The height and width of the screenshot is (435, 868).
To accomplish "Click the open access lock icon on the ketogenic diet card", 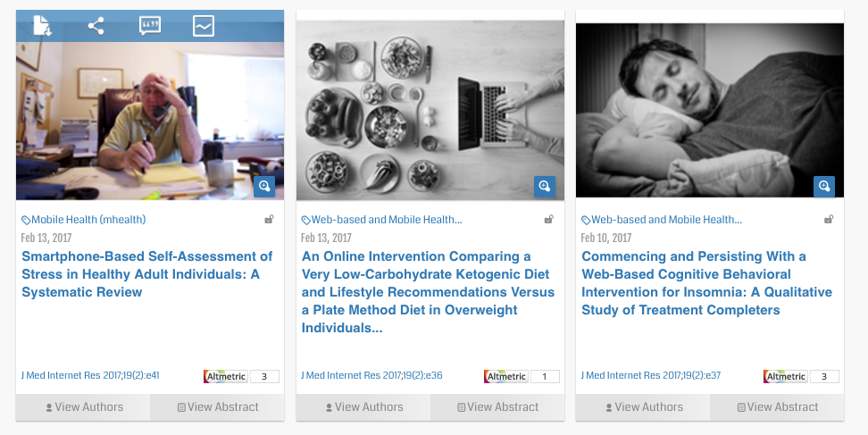I will coord(549,220).
